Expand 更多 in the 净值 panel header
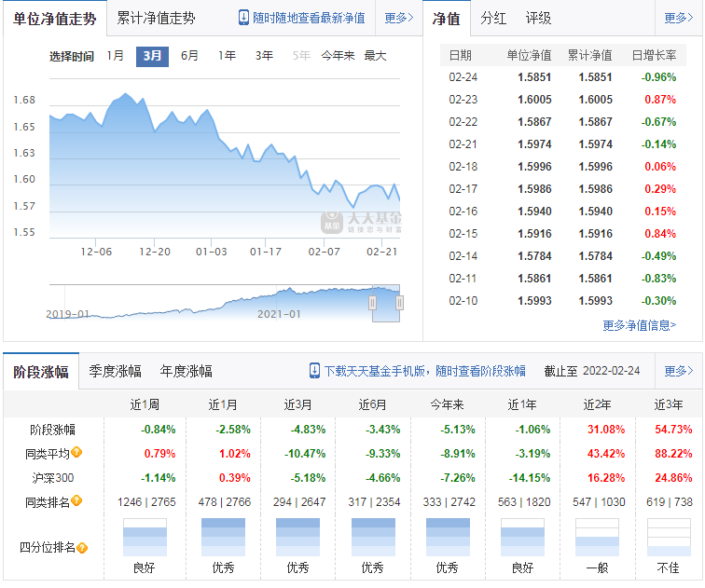Screen dimensions: 705x588 tap(679, 18)
